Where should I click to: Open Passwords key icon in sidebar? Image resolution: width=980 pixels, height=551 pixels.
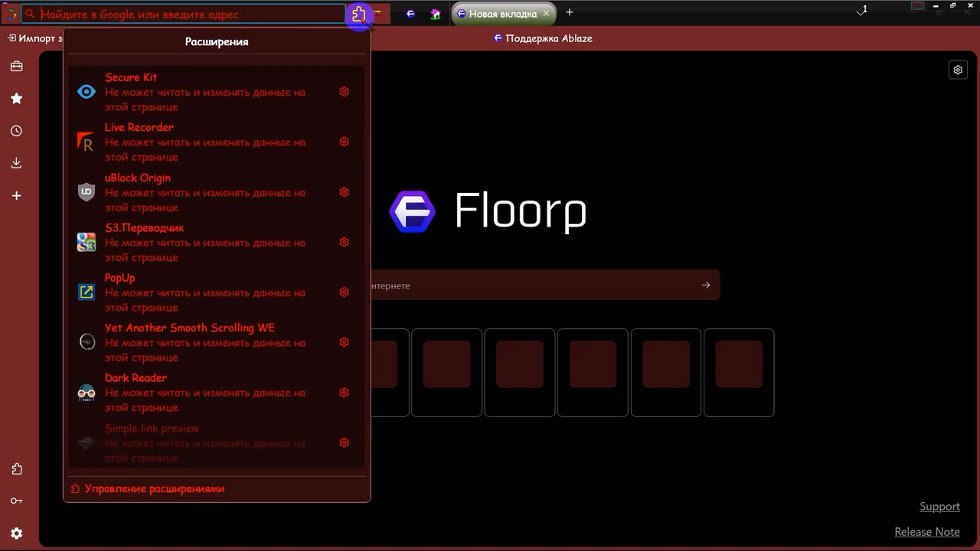click(16, 501)
